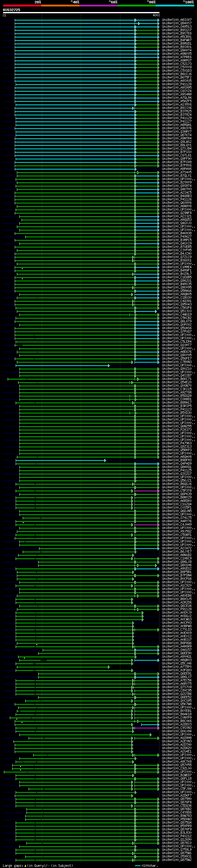Viewport: 197px width, 868px height.
Task: Select UniRef100_Q5I3I0 row label
Action: [x=177, y=311]
